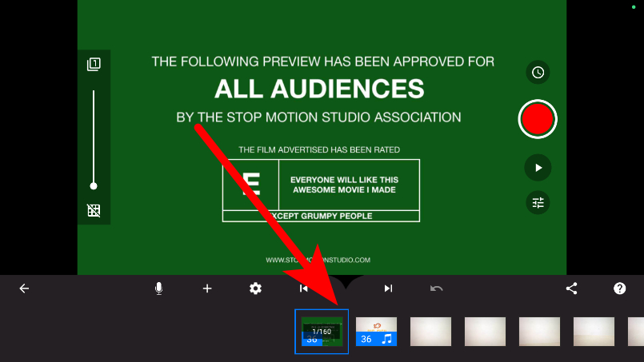Image resolution: width=644 pixels, height=362 pixels.
Task: Open the help question-mark button
Action: [x=619, y=288]
